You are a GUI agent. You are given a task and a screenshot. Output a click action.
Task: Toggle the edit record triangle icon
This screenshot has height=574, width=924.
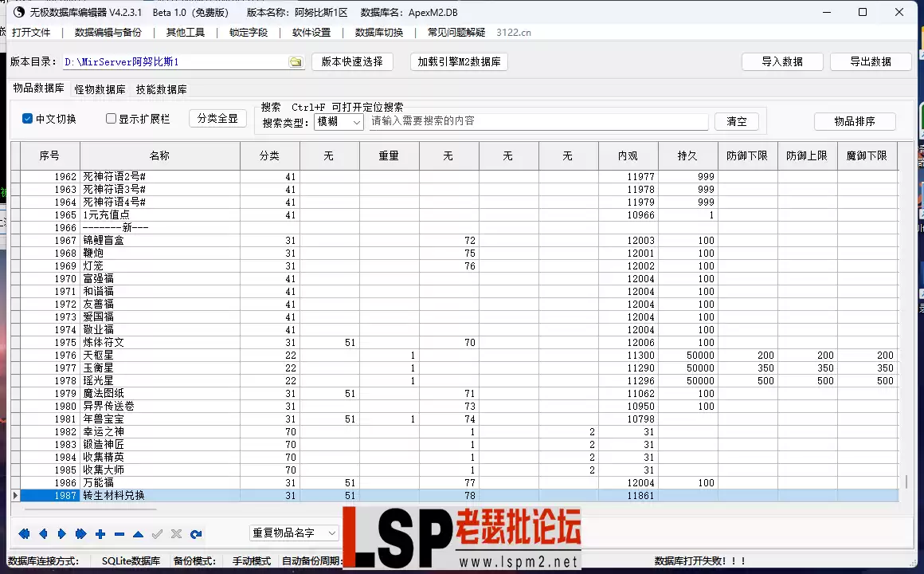pyautogui.click(x=137, y=534)
